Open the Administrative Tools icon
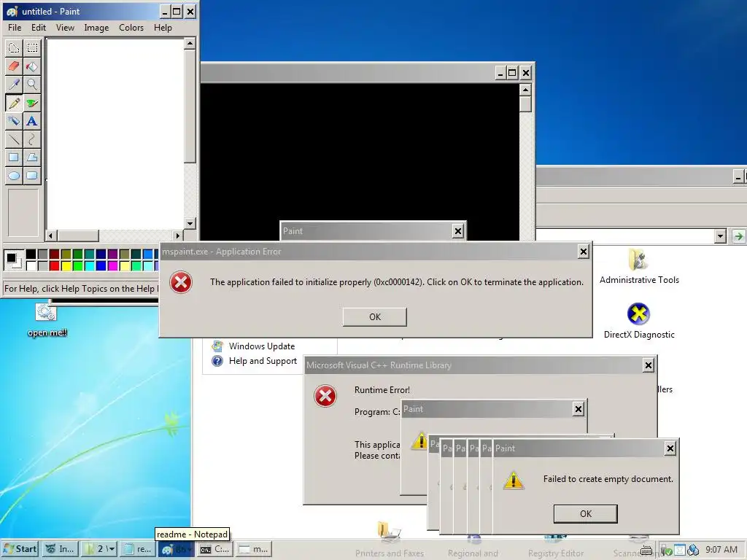 [x=639, y=265]
